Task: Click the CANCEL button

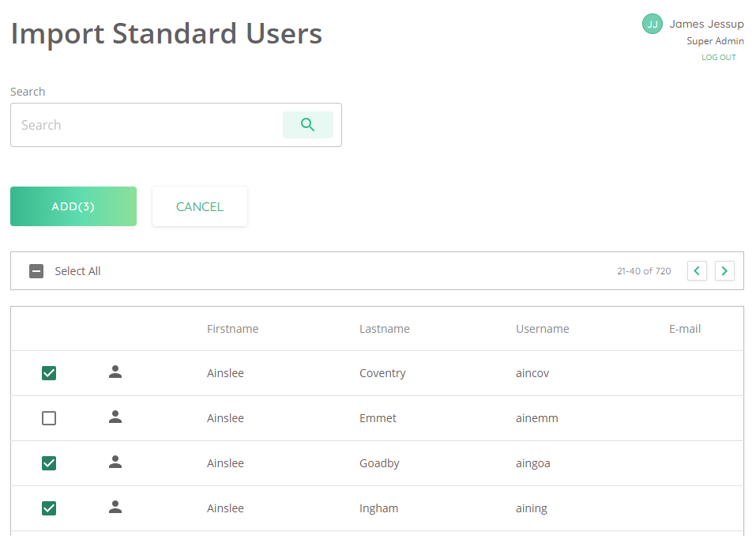Action: tap(200, 206)
